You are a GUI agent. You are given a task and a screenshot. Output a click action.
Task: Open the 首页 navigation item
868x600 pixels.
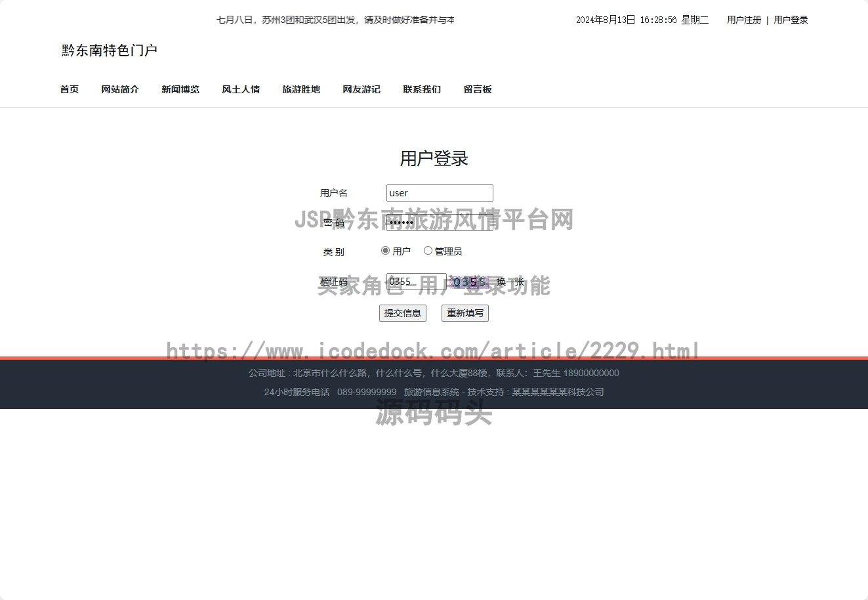pos(70,89)
